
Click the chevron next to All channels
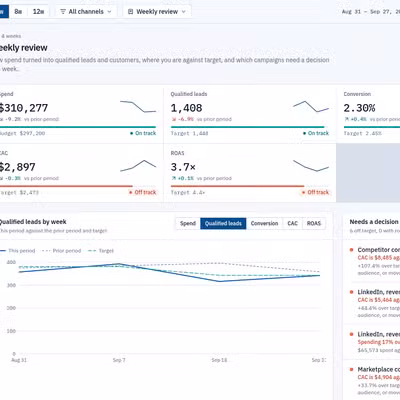109,12
